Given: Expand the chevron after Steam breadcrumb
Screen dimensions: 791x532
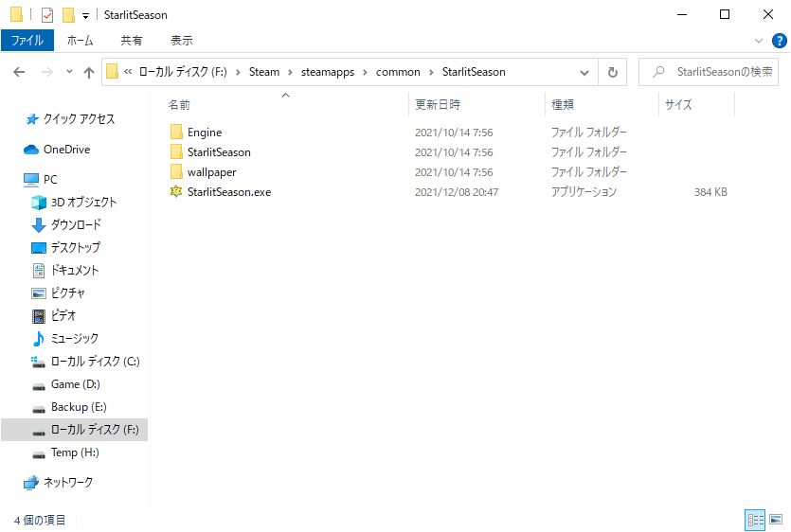Looking at the screenshot, I should [x=290, y=72].
